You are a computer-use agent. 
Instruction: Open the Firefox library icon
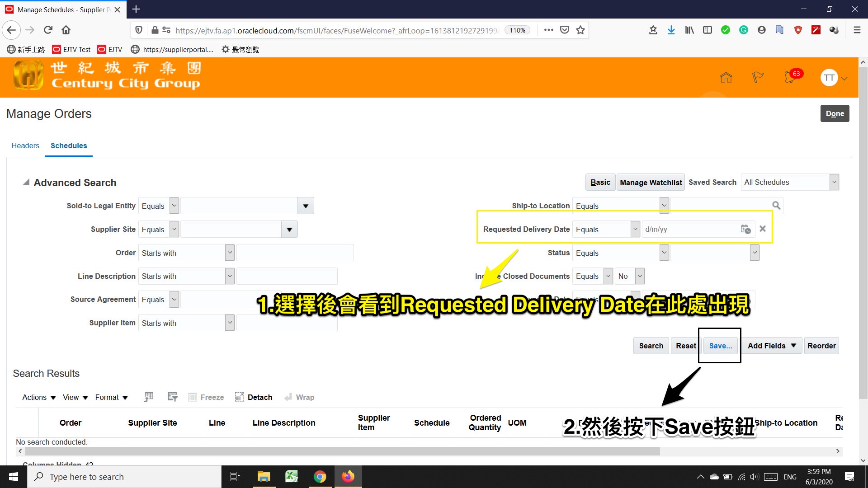tap(689, 30)
